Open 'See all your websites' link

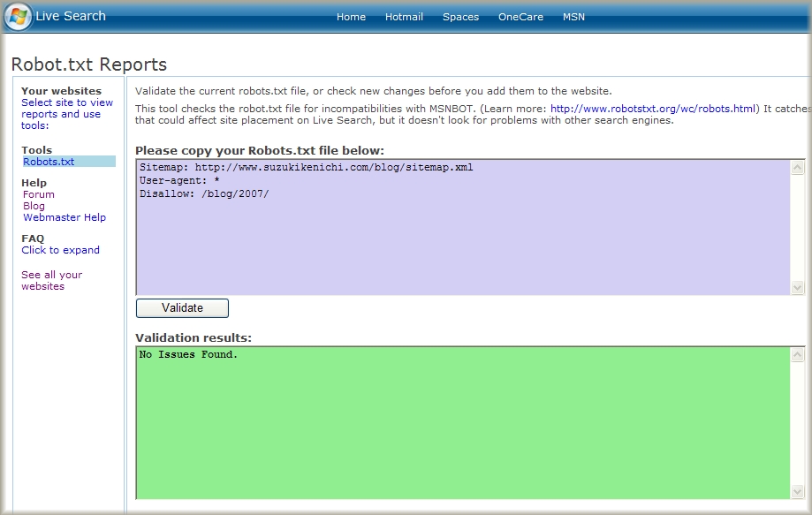52,281
